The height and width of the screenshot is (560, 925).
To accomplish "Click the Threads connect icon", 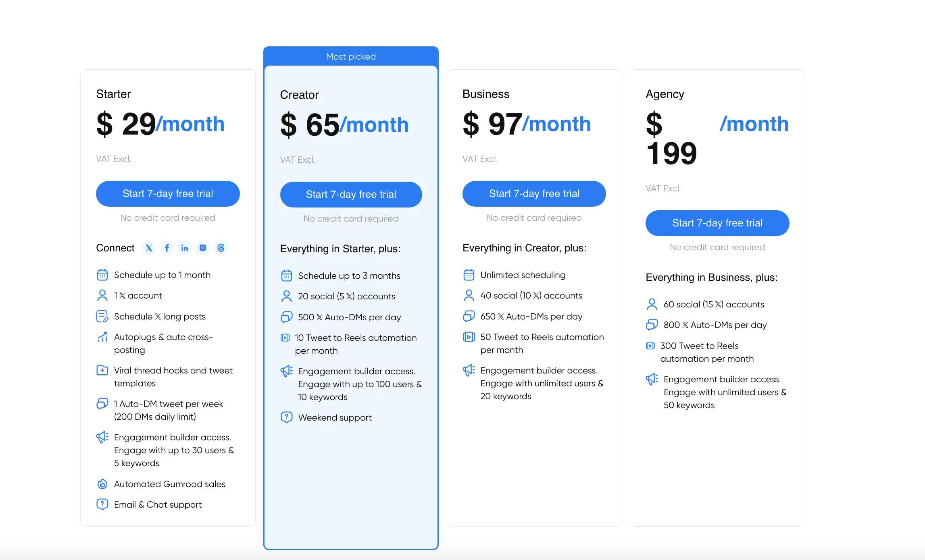I will click(221, 248).
